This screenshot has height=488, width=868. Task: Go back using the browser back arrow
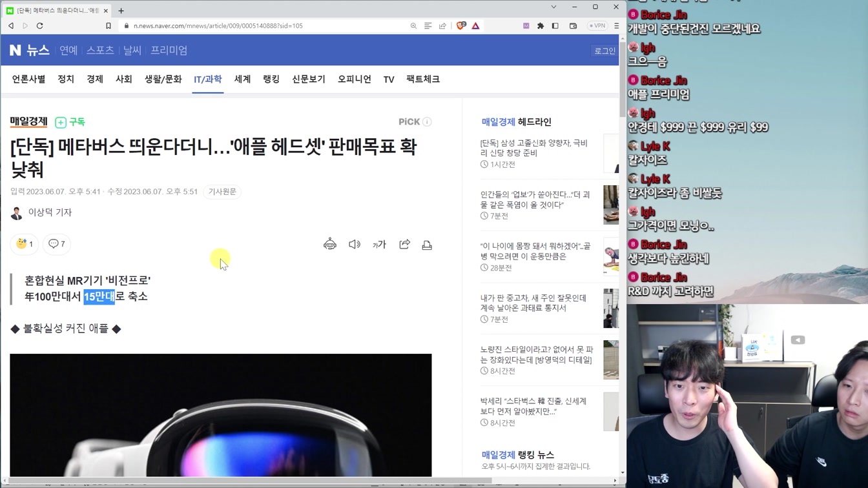(11, 26)
